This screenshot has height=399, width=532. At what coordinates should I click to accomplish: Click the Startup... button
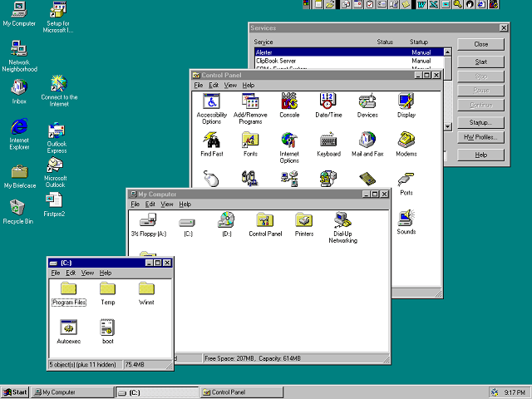(x=480, y=122)
